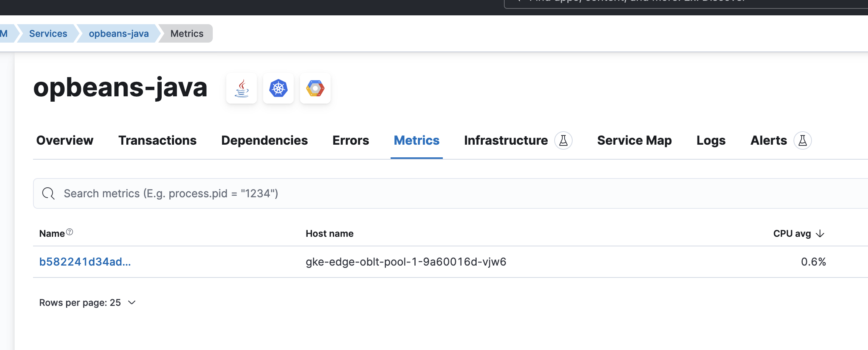868x350 pixels.
Task: Click the opbeans-java breadcrumb link
Action: (119, 33)
